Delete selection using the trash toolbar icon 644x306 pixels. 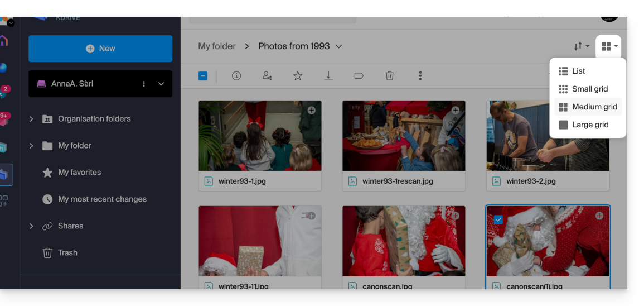pyautogui.click(x=390, y=76)
